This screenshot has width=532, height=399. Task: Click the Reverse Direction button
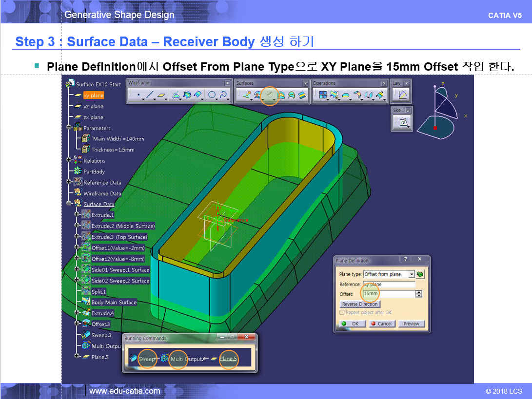[360, 304]
